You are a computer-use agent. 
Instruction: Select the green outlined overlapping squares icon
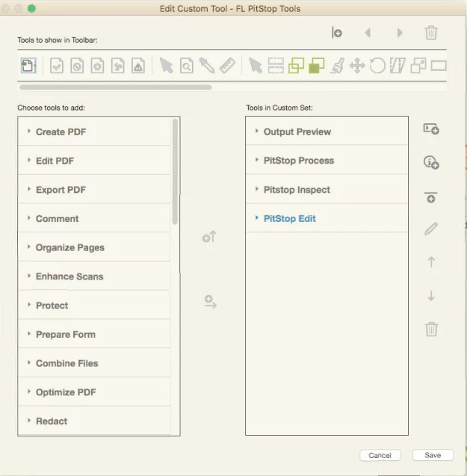296,66
